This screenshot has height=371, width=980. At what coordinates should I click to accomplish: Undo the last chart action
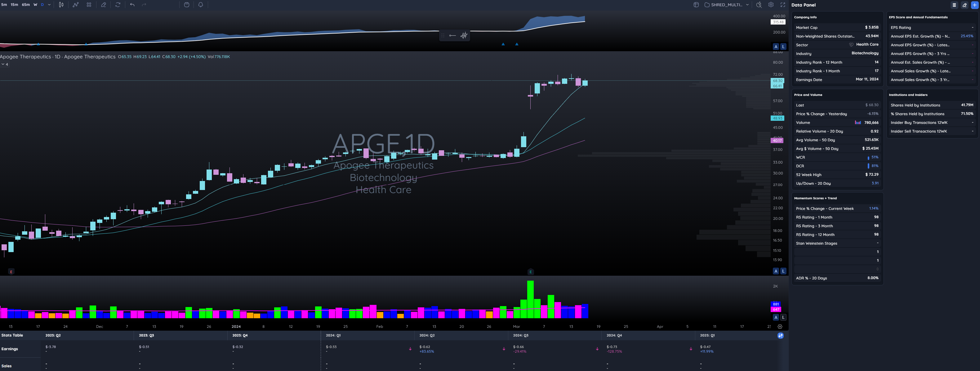(132, 5)
